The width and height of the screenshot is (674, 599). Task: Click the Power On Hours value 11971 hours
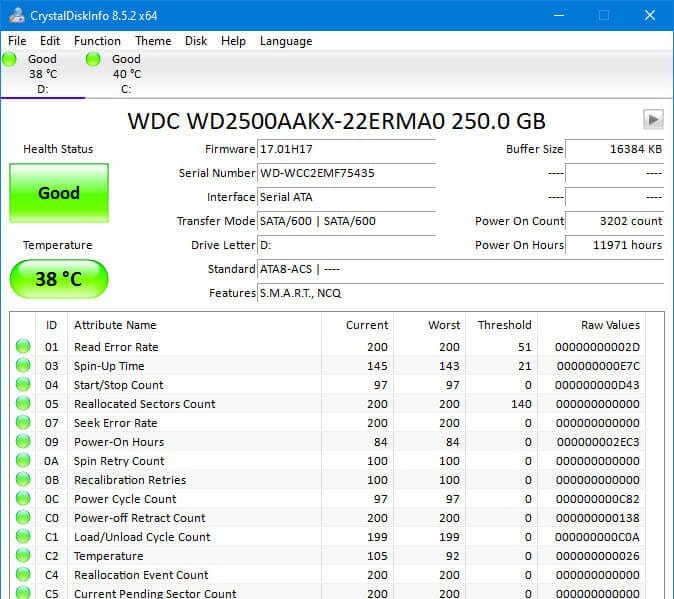(x=615, y=245)
